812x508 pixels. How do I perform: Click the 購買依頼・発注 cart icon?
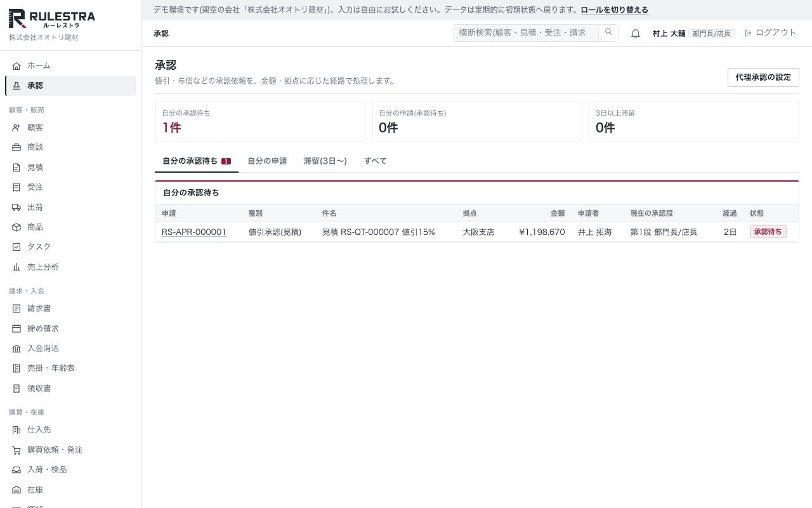tap(16, 450)
